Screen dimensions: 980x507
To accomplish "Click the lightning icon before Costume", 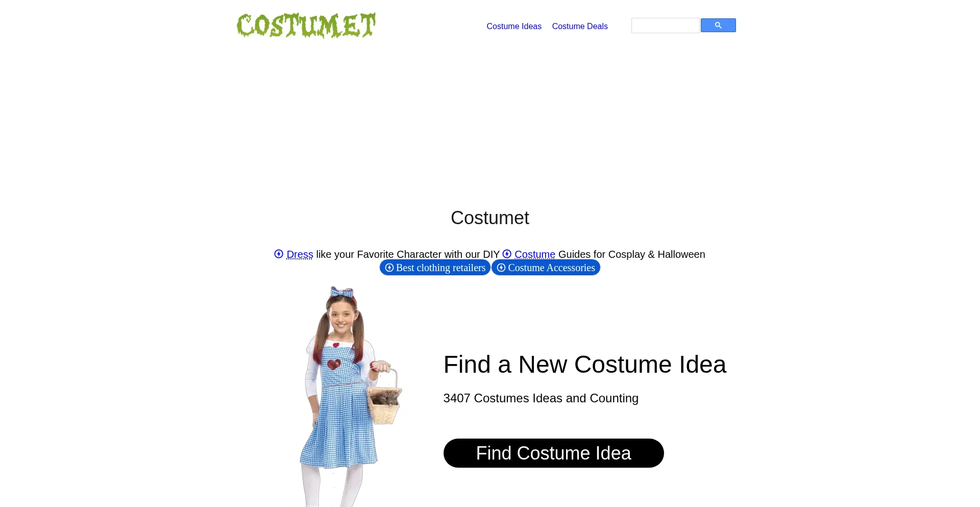I will 507,254.
